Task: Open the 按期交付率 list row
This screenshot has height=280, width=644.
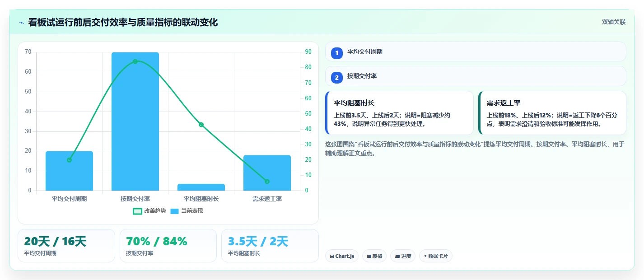Action: (476, 76)
